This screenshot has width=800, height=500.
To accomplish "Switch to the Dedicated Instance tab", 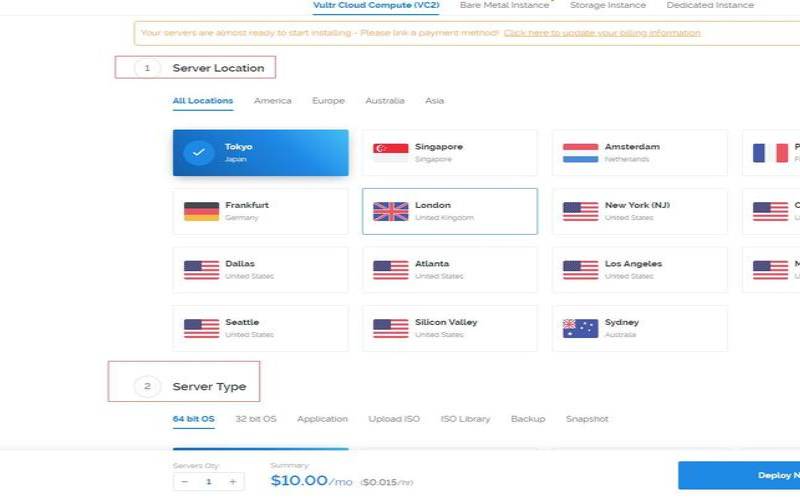I will click(x=710, y=5).
